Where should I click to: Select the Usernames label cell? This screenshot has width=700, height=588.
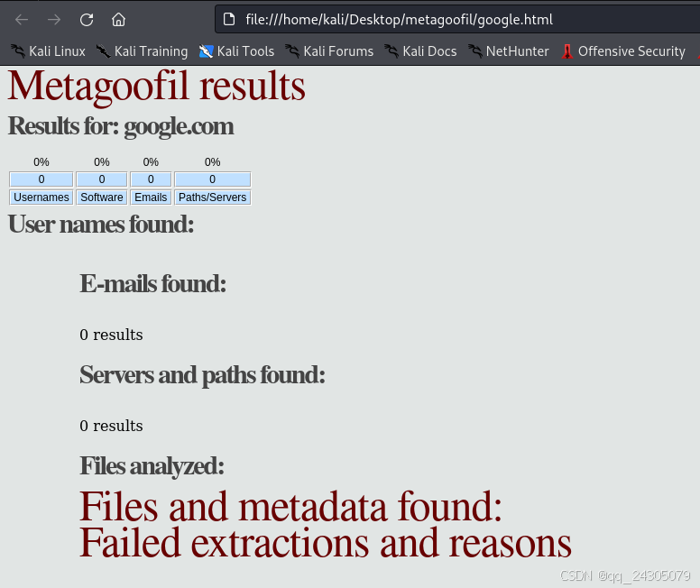(41, 198)
